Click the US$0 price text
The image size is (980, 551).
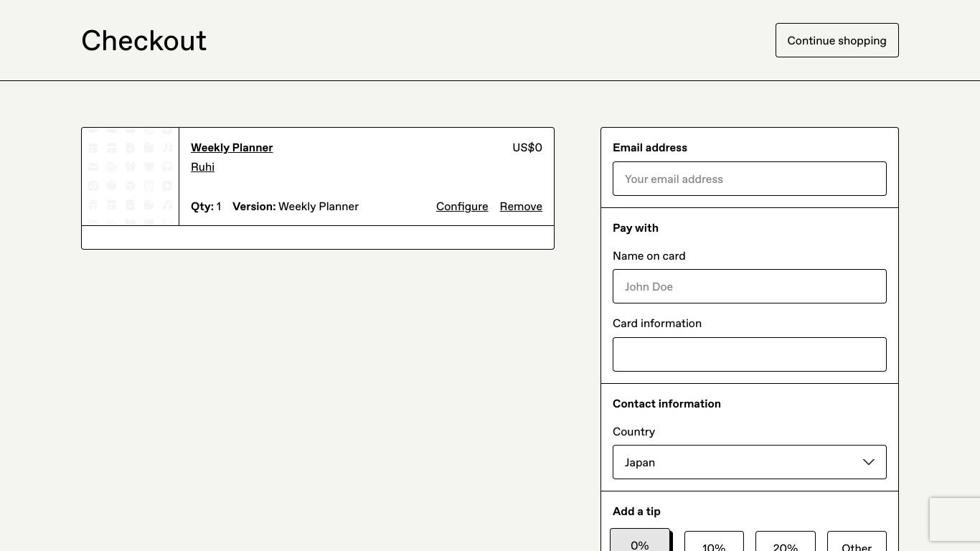527,148
